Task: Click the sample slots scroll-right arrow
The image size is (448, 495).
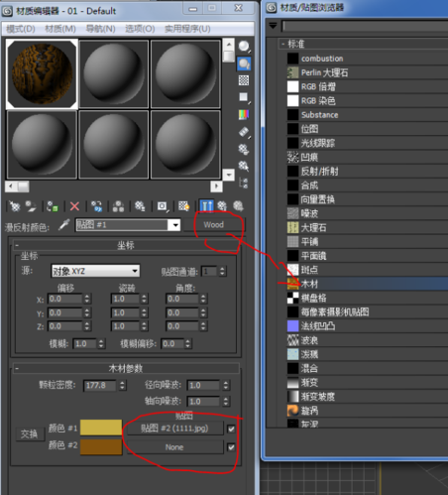Action: (x=216, y=186)
